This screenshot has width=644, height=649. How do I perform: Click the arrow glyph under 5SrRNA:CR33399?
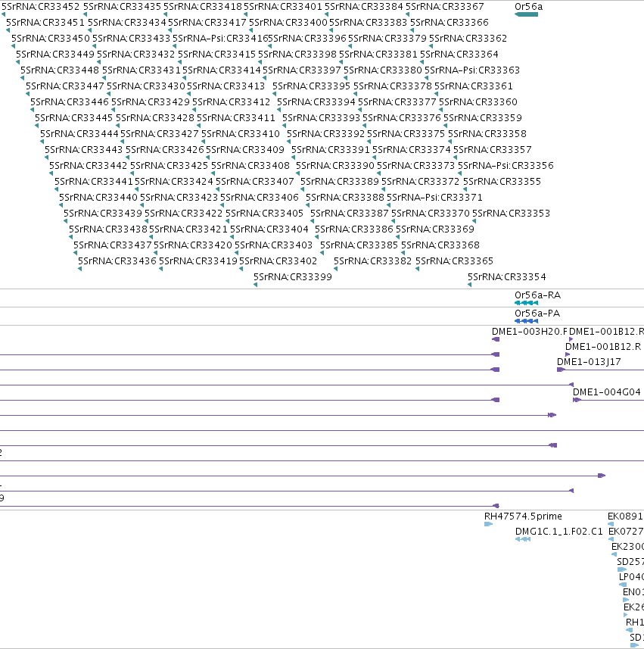[256, 285]
